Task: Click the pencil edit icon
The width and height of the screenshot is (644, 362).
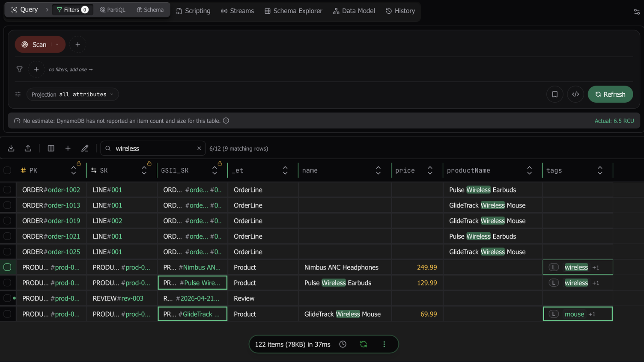Action: [x=85, y=148]
